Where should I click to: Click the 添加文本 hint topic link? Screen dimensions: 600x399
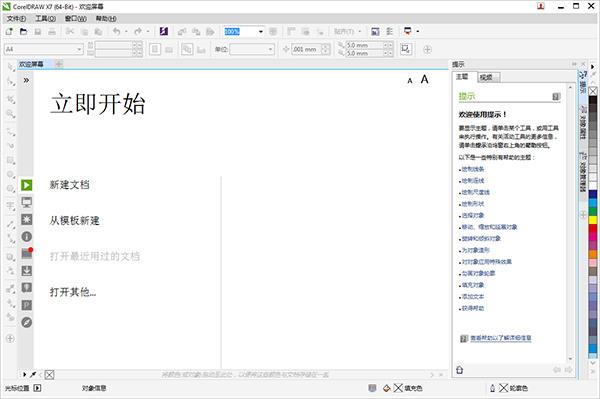[472, 296]
